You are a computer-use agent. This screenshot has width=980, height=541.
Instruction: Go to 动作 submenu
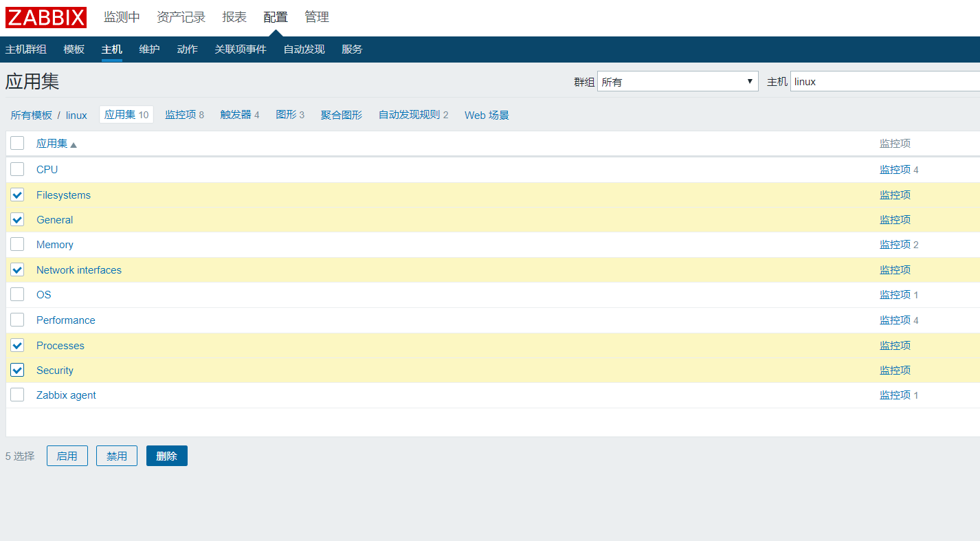187,49
